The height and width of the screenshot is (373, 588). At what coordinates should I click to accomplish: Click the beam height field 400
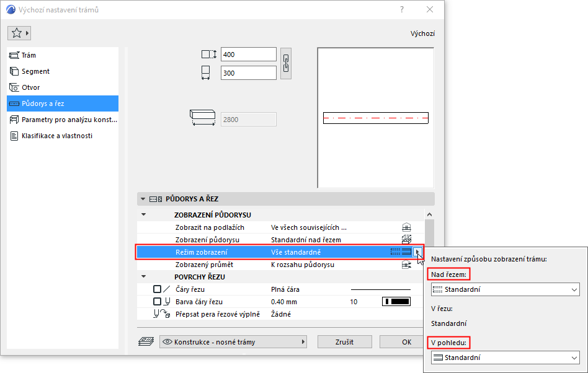click(x=249, y=55)
